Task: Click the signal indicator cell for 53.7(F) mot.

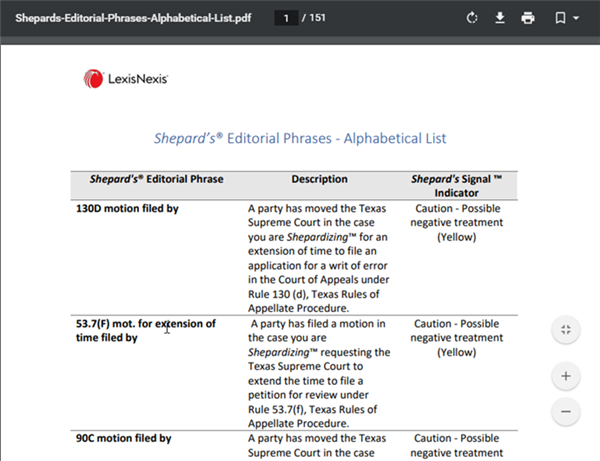Action: coord(457,338)
